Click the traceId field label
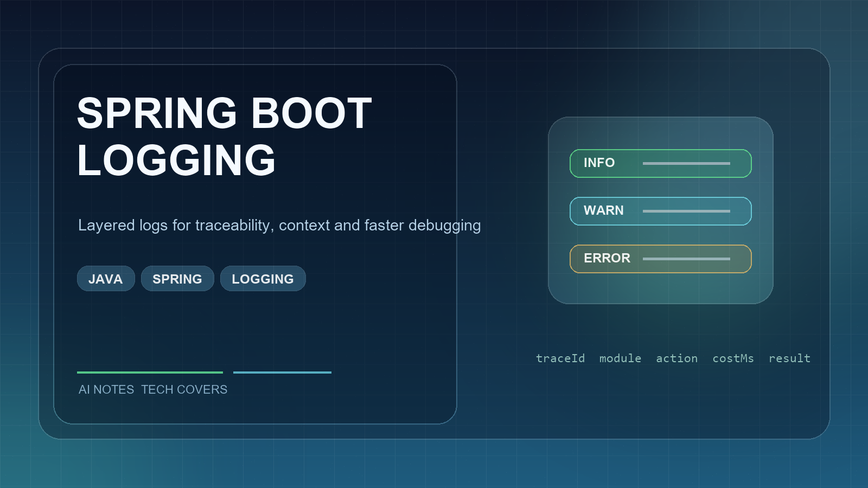Viewport: 868px width, 488px height. 560,358
